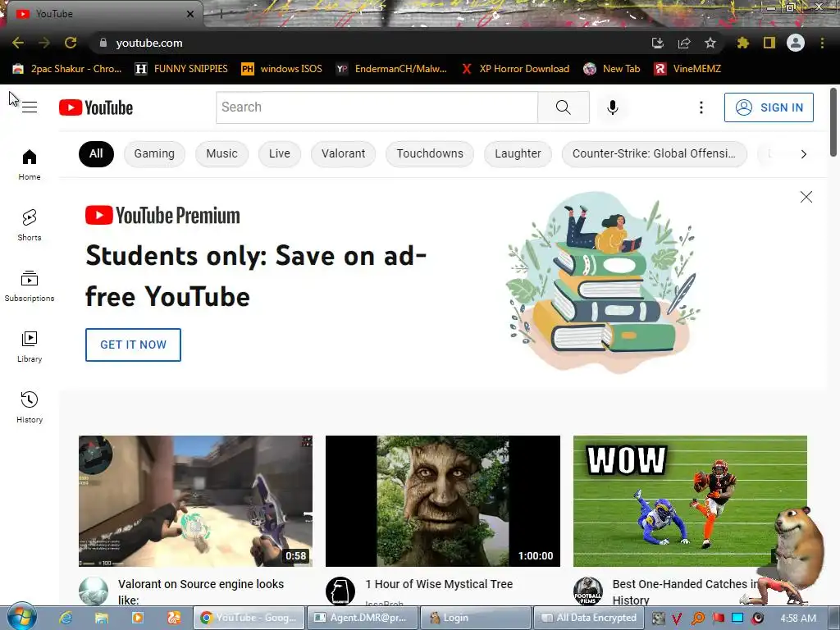840x630 pixels.
Task: Open title 'Valorant on Source engine looks like:'
Action: [x=201, y=592]
